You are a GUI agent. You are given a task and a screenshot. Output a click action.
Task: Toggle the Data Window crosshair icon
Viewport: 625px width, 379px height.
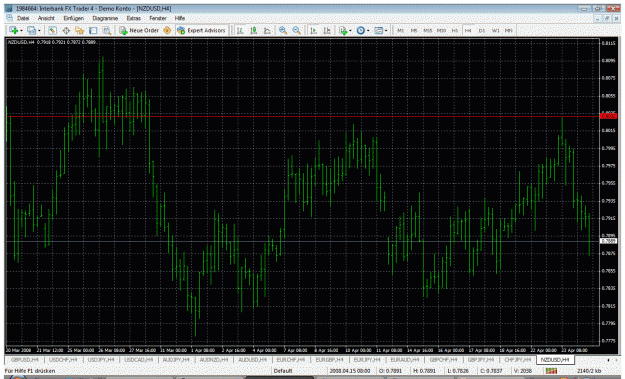66,30
